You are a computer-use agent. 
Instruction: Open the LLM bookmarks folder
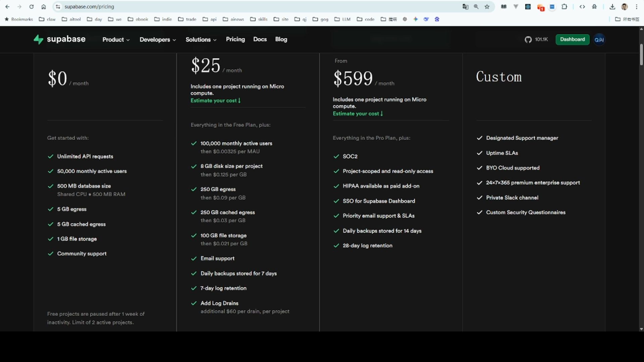coord(342,19)
